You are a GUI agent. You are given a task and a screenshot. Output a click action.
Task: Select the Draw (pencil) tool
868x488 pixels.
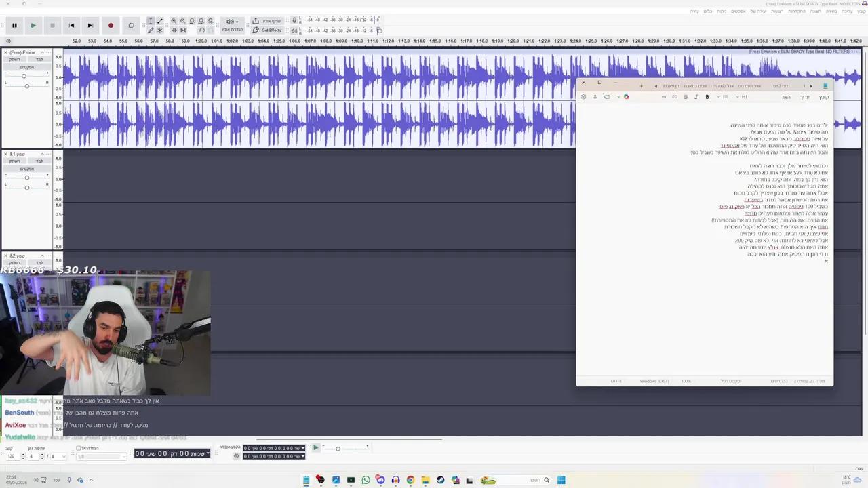point(151,30)
